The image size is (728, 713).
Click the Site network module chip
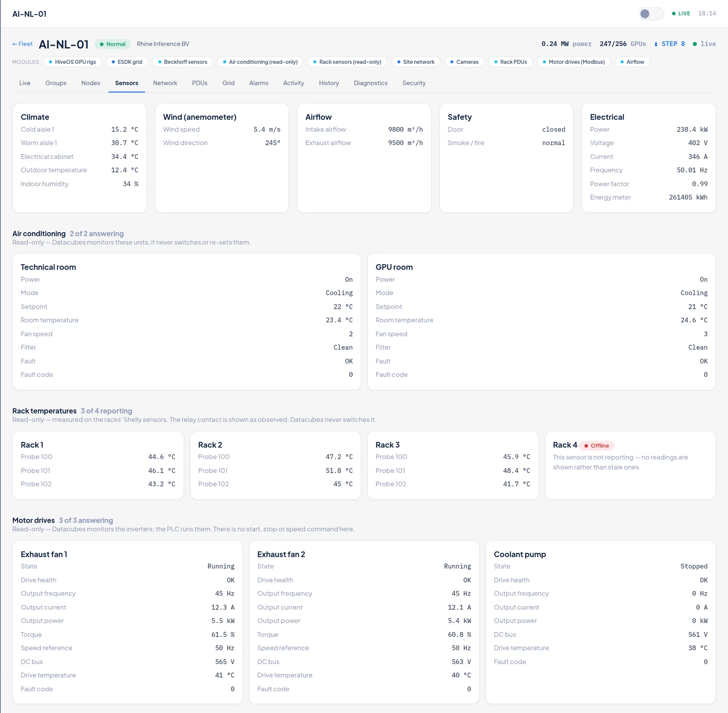[x=416, y=62]
